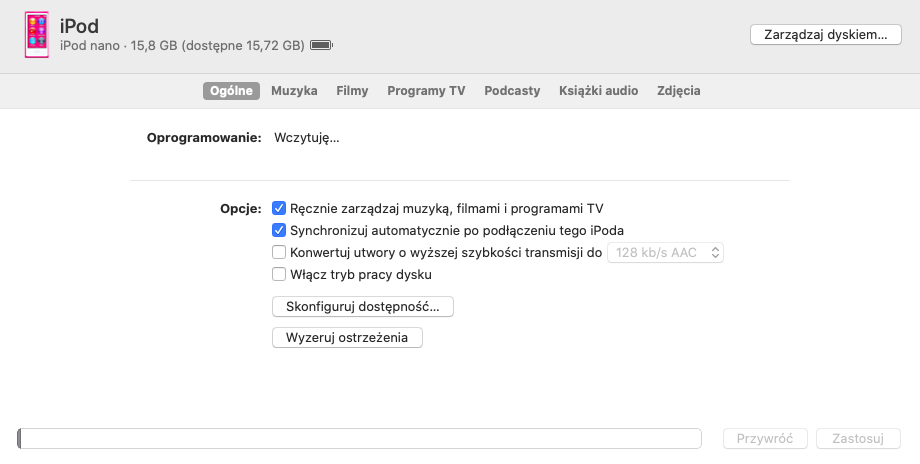Show the Zdjęcia tab
This screenshot has width=920, height=464.
(678, 91)
